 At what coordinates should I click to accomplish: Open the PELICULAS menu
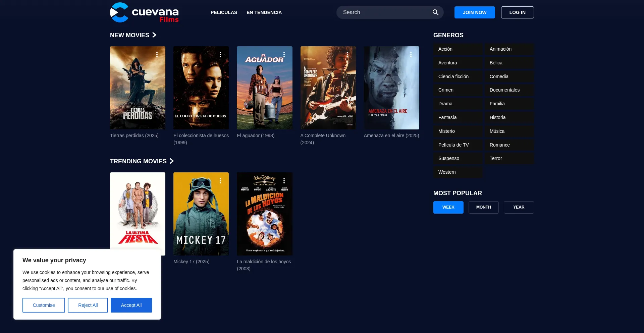point(224,12)
